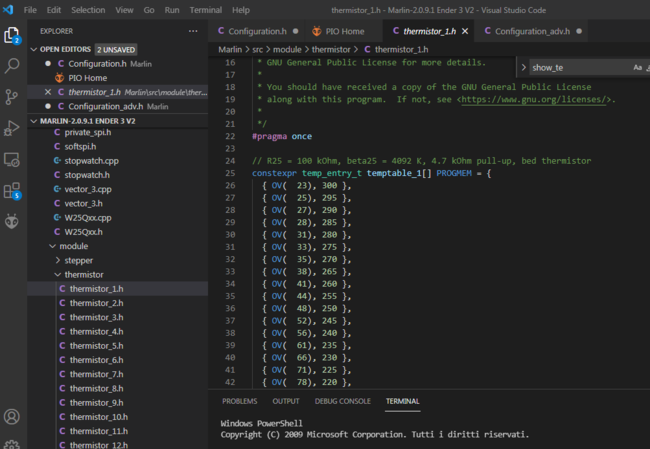The height and width of the screenshot is (449, 650).
Task: Close the thermistor_1.h editor tab
Action: [x=464, y=31]
